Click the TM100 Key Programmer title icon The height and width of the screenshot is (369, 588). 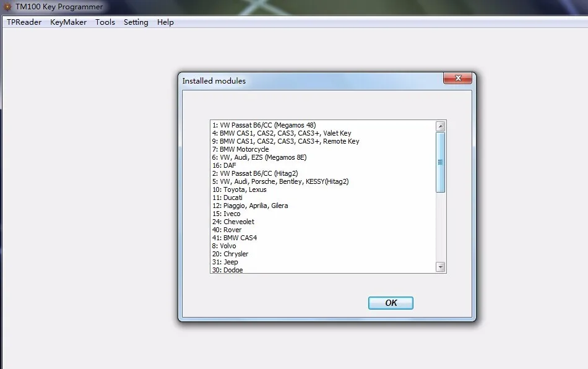pos(7,7)
